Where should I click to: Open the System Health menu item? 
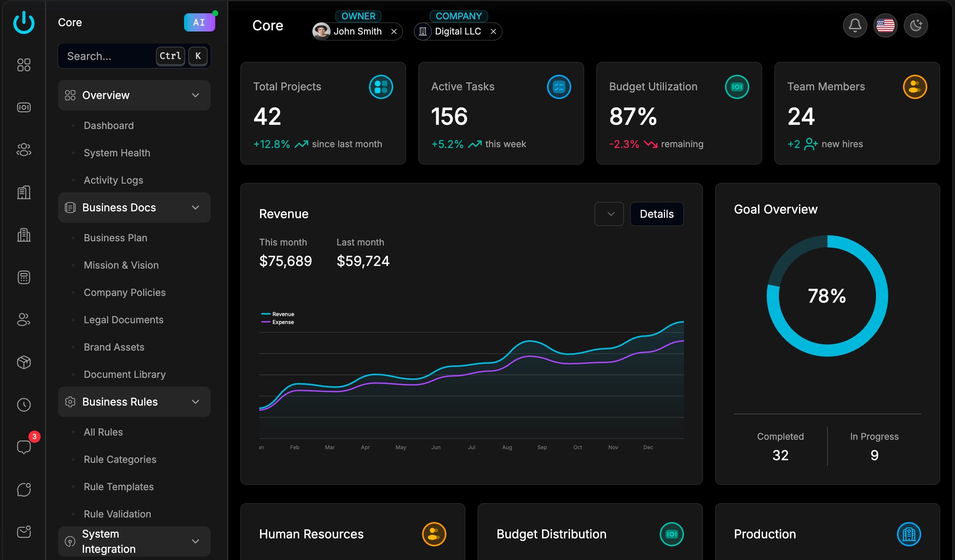click(x=117, y=153)
